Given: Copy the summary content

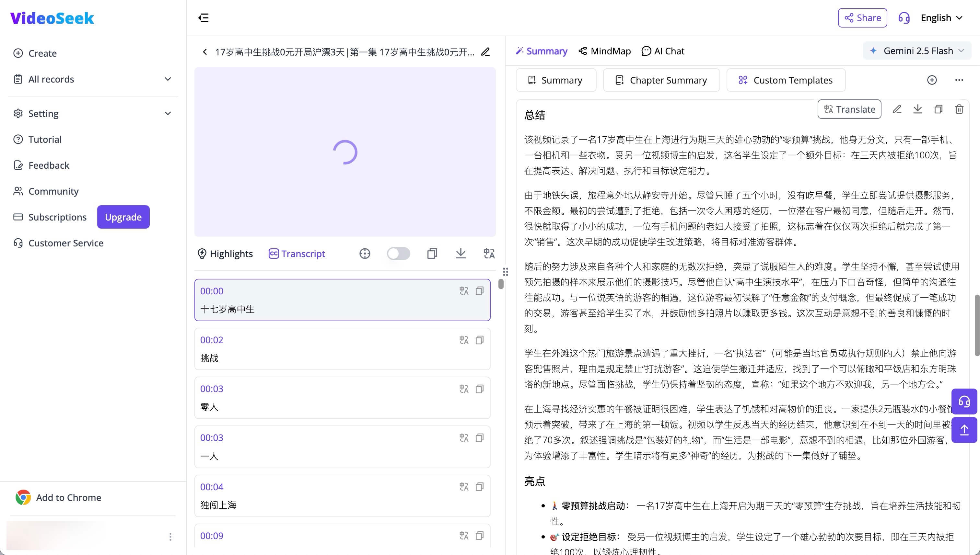Looking at the screenshot, I should [x=939, y=109].
